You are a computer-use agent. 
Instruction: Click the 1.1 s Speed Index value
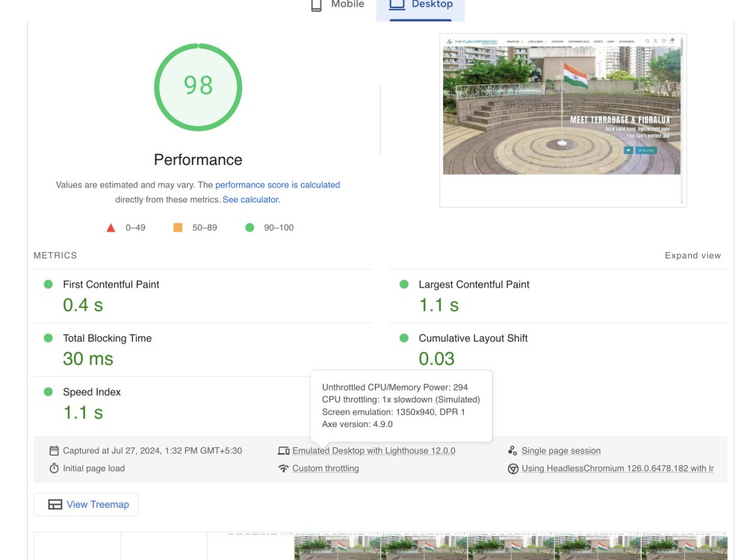[83, 413]
